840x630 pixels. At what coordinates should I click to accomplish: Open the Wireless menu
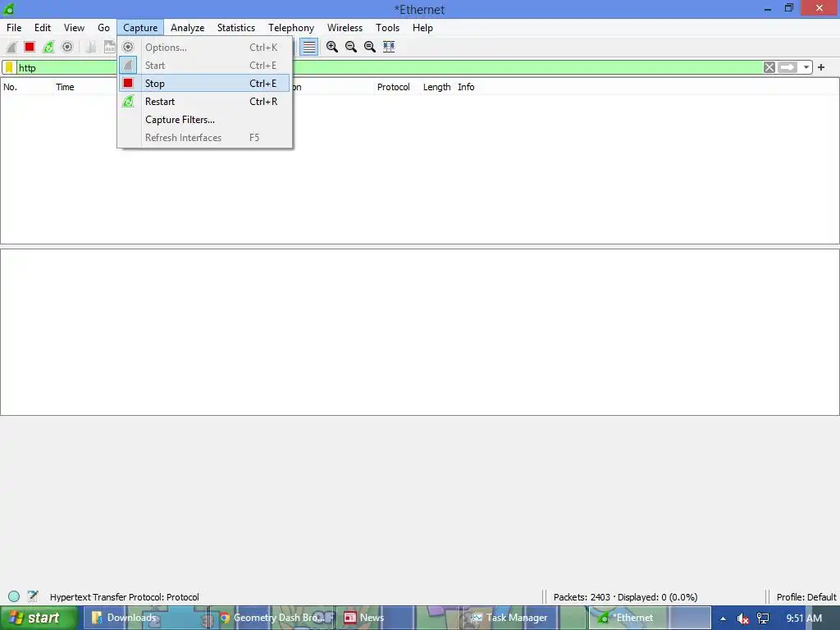click(345, 28)
